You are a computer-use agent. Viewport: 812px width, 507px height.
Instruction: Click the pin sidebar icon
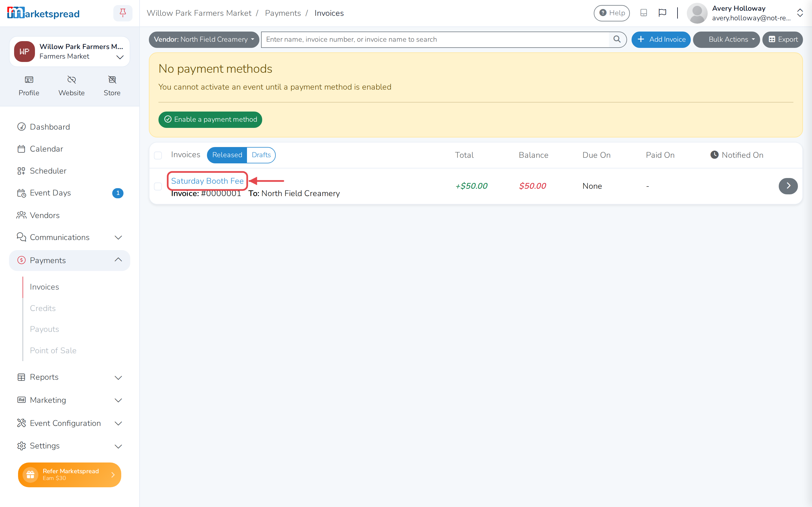coord(123,13)
